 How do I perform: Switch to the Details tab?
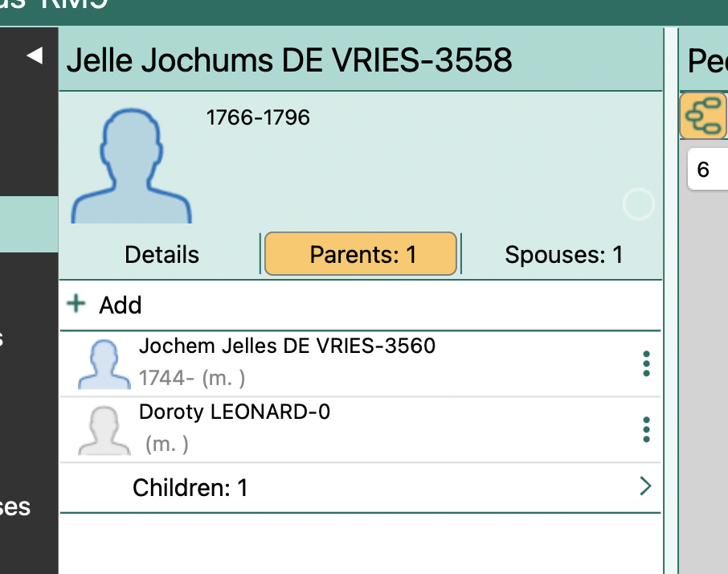pos(162,255)
